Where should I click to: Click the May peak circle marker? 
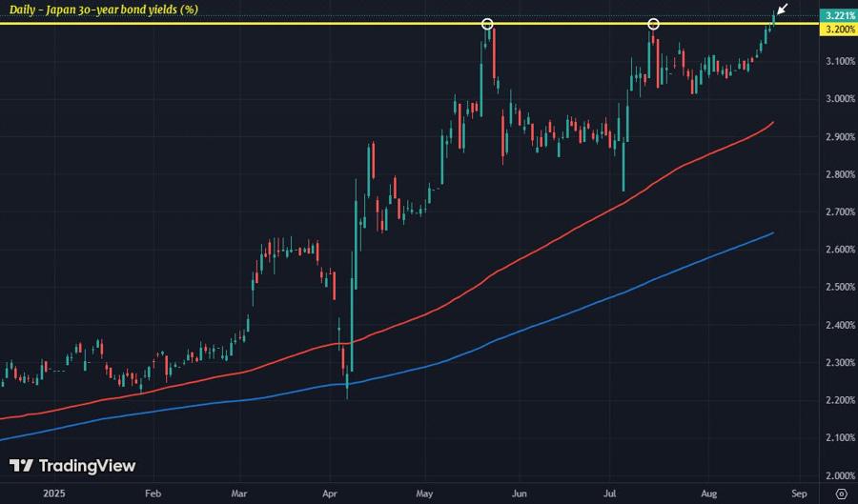pyautogui.click(x=487, y=24)
